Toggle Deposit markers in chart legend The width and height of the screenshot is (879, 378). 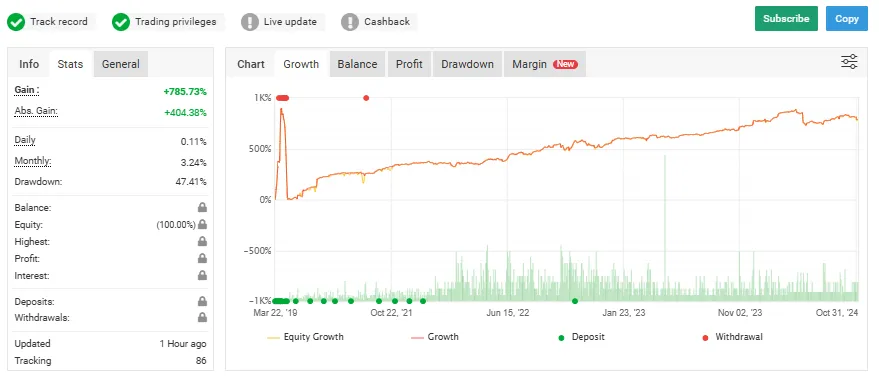tap(581, 337)
